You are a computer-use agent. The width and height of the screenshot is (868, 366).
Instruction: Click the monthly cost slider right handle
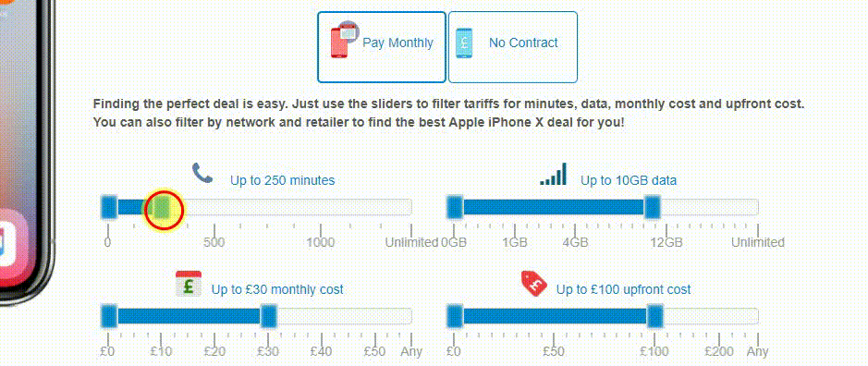pos(268,316)
